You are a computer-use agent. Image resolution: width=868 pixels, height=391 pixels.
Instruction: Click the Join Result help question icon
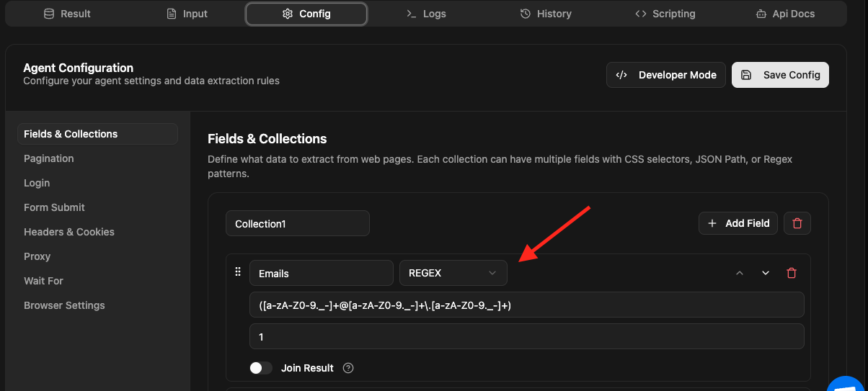pos(348,368)
